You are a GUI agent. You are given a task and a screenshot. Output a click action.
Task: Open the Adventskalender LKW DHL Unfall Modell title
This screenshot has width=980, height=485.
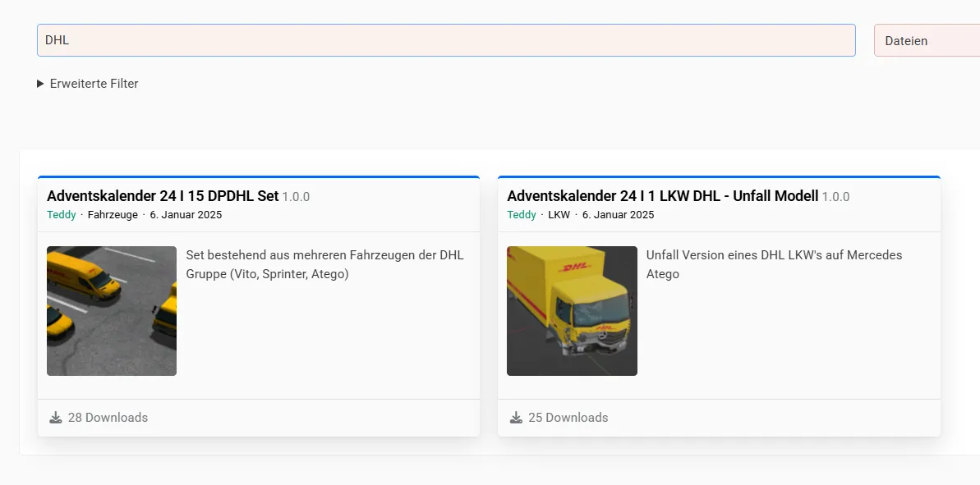click(x=662, y=196)
